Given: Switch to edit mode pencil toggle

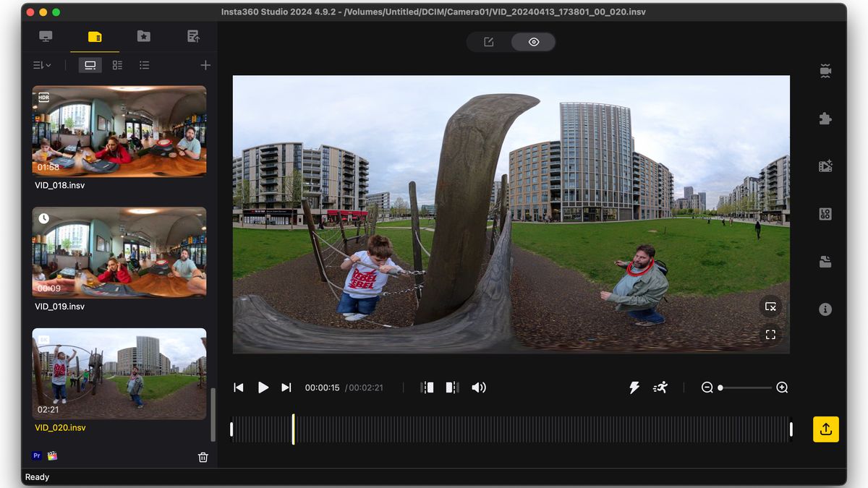Looking at the screenshot, I should [489, 42].
